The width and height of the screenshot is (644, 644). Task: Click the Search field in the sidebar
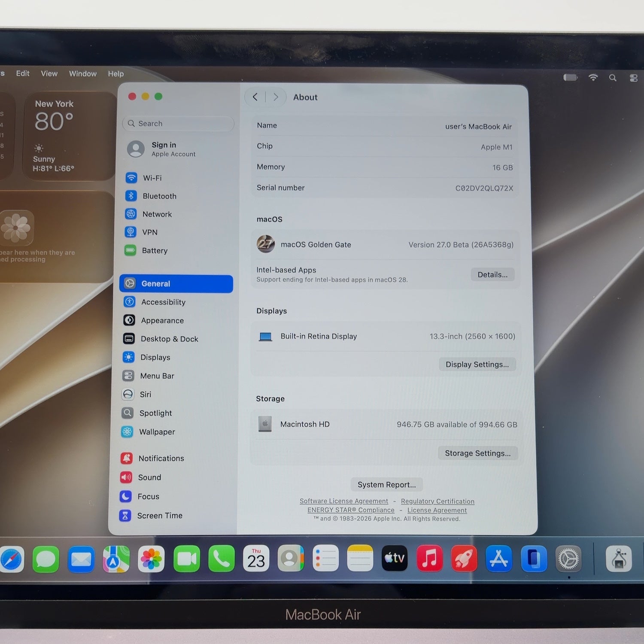[x=178, y=124]
